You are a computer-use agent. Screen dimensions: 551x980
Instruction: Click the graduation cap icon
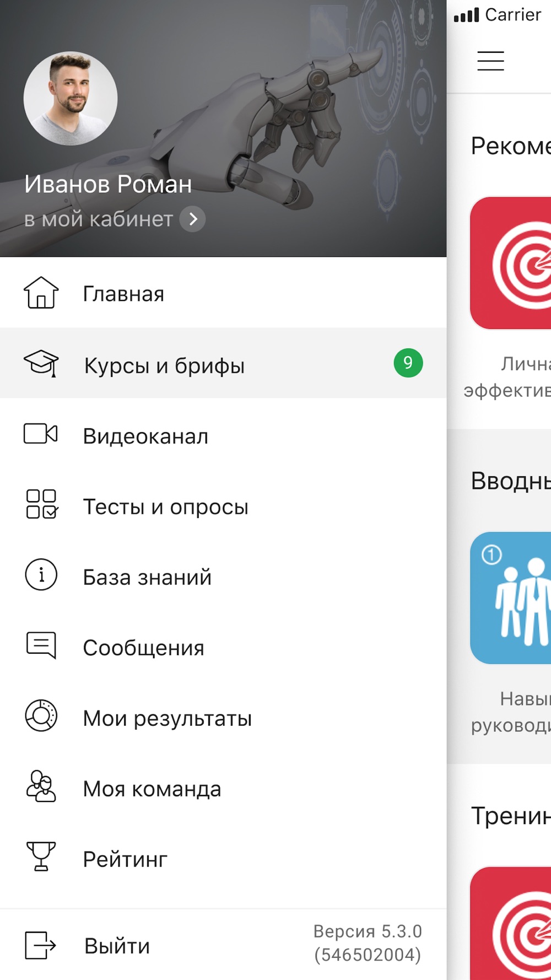[x=41, y=363]
